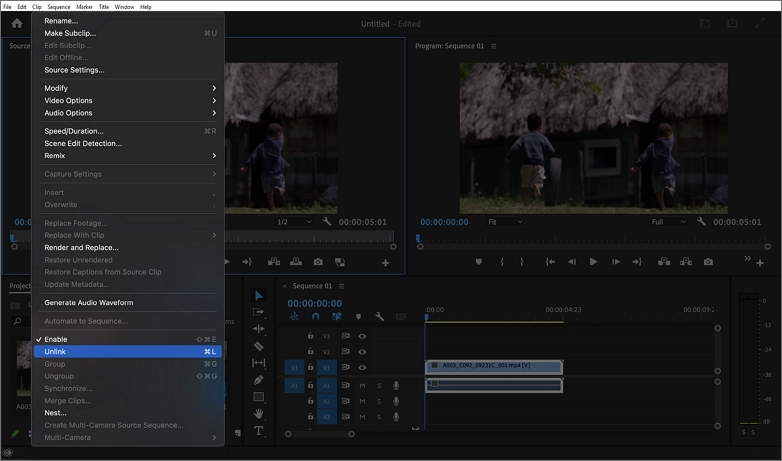782x461 pixels.
Task: Choose Speed/Duration from Clip menu
Action: click(129, 131)
